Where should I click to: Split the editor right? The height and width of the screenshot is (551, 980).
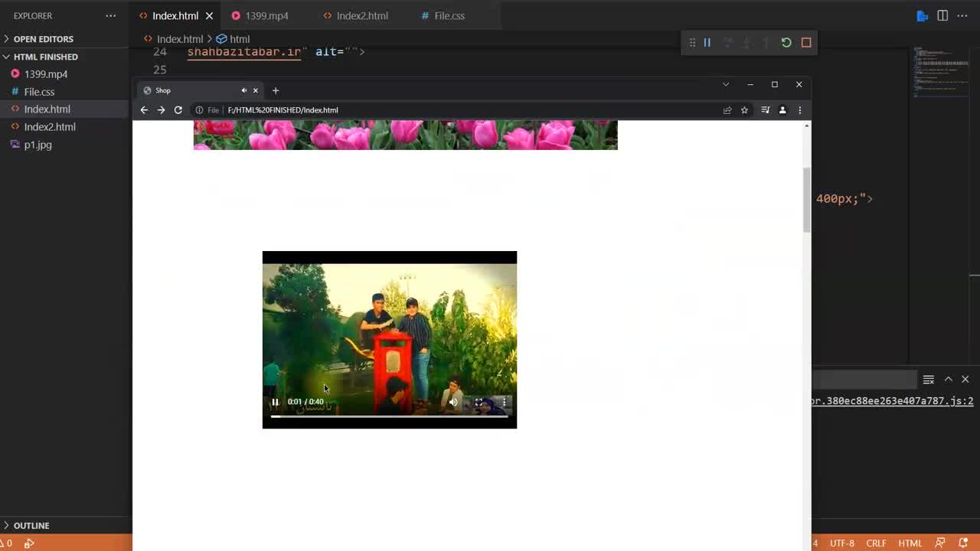(942, 15)
